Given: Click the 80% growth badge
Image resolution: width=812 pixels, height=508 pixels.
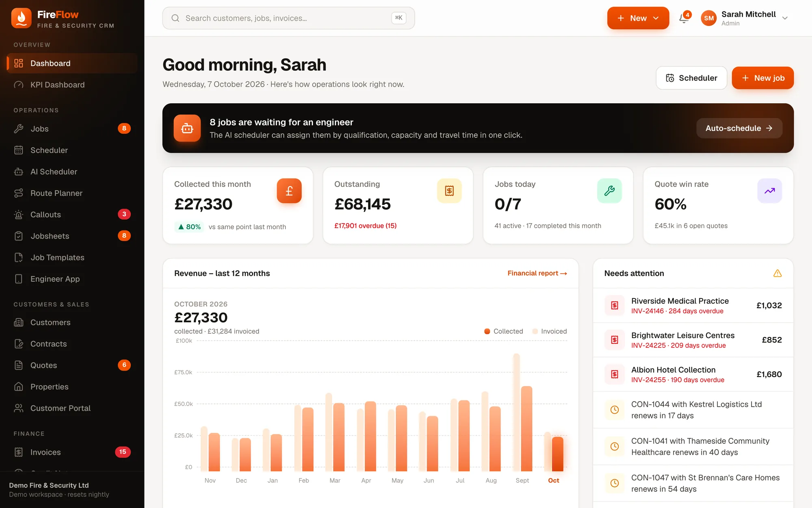Looking at the screenshot, I should pos(189,227).
